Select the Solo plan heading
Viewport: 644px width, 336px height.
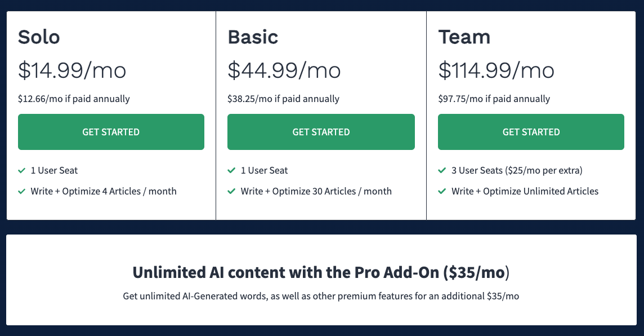pos(39,37)
